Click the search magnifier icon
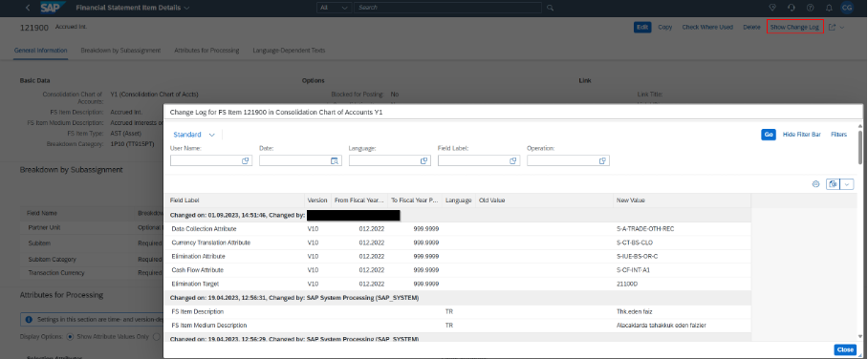The width and height of the screenshot is (868, 359). pos(550,8)
